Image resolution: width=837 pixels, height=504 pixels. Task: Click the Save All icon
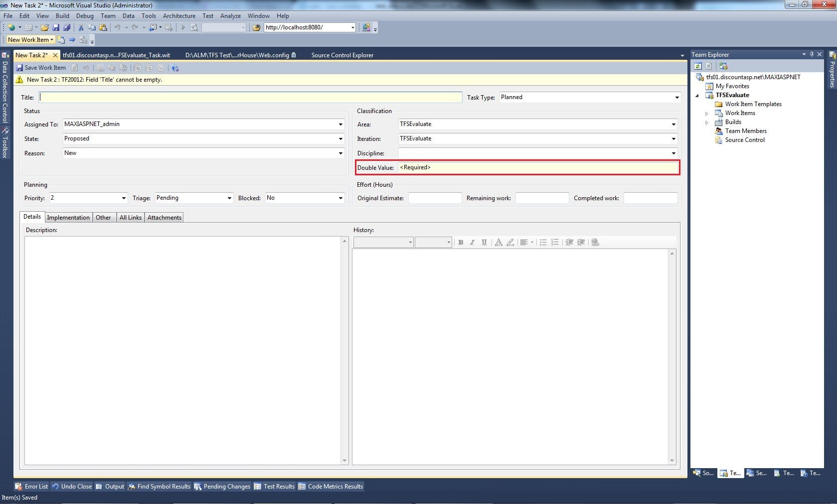pyautogui.click(x=67, y=27)
